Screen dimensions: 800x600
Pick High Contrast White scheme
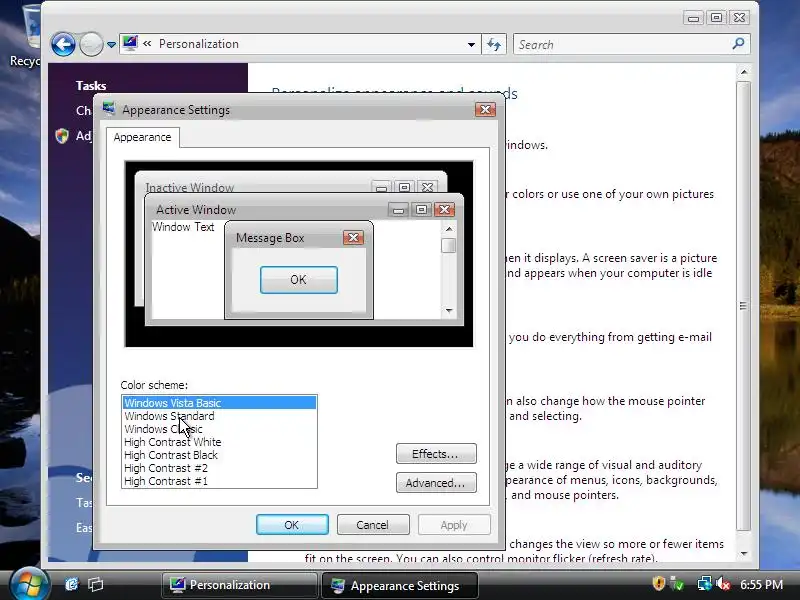(219, 442)
